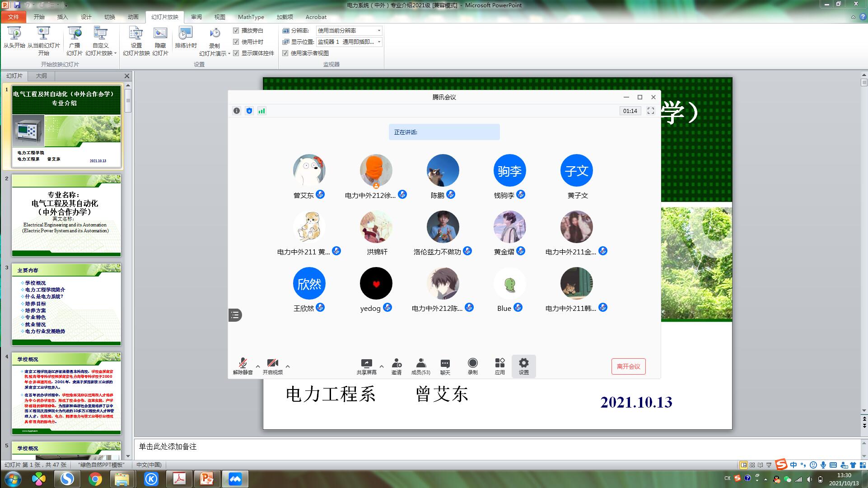Select slide 2 thumbnail 专业名称
868x488 pixels.
[x=66, y=216]
